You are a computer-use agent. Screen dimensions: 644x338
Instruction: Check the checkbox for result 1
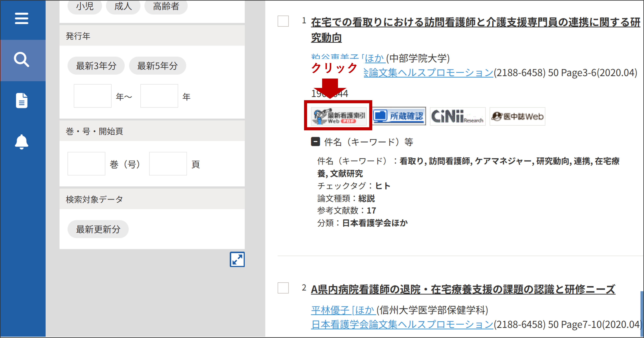(283, 21)
